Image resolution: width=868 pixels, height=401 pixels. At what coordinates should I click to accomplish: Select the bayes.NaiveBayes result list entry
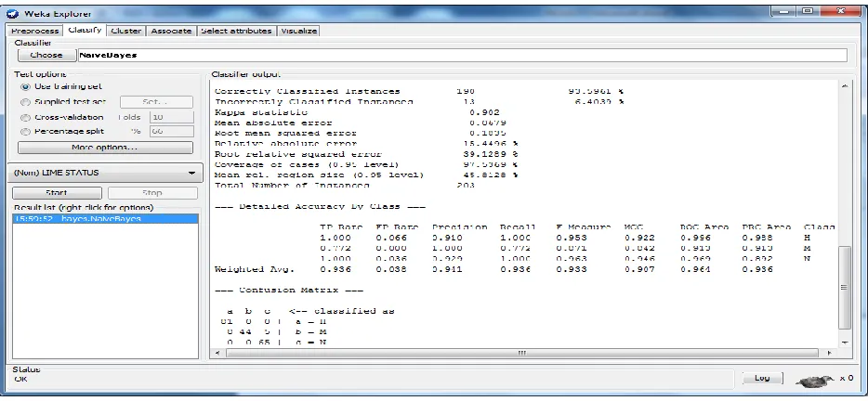pos(105,219)
